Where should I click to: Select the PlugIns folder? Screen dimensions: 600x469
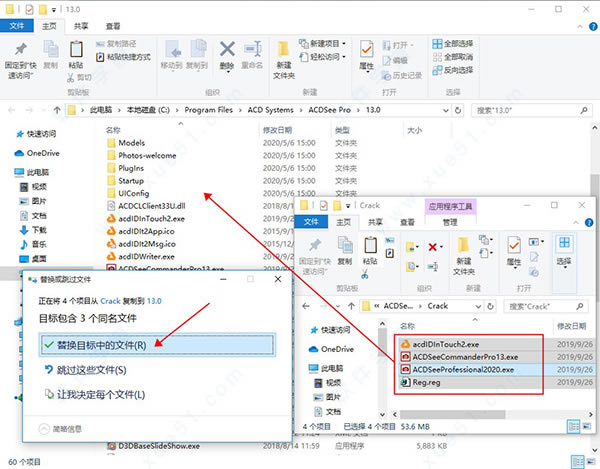(126, 168)
